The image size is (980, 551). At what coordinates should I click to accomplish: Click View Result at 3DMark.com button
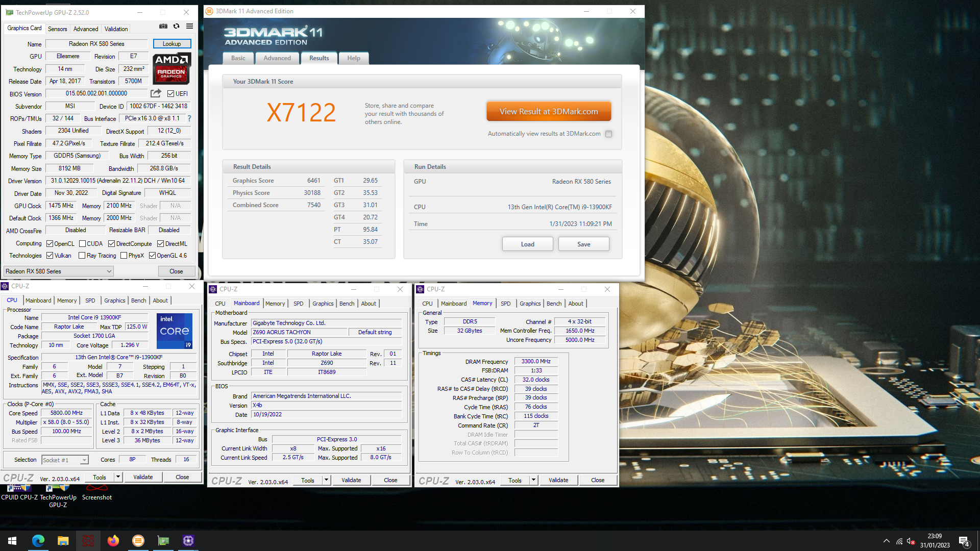(x=549, y=111)
